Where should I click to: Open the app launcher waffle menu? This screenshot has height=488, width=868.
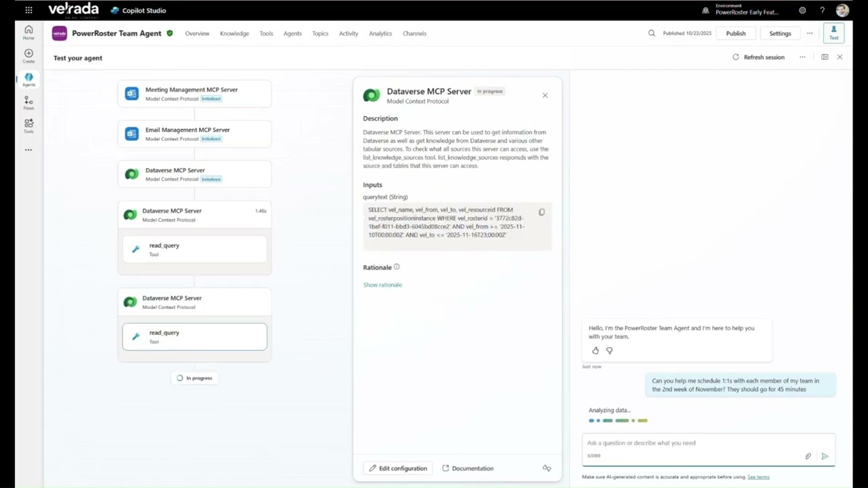point(28,10)
